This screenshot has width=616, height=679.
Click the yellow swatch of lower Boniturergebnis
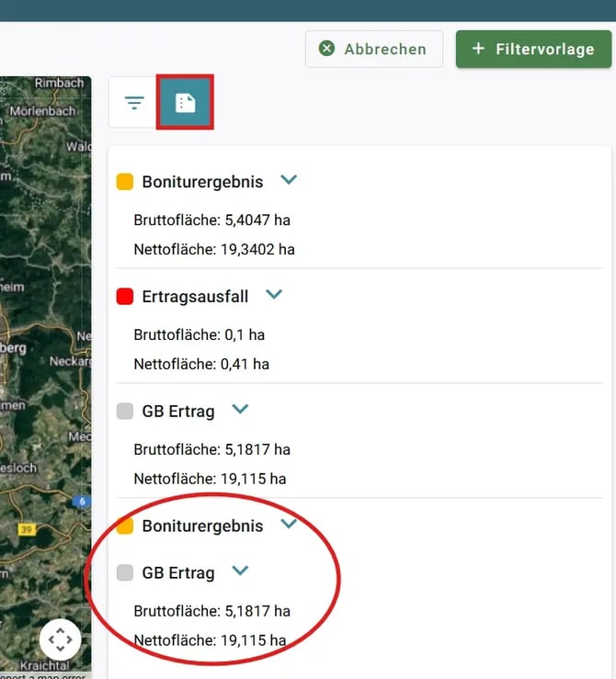click(125, 526)
